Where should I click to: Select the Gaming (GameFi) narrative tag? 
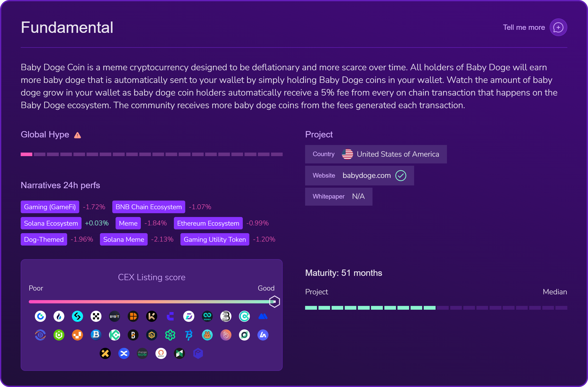click(x=50, y=207)
